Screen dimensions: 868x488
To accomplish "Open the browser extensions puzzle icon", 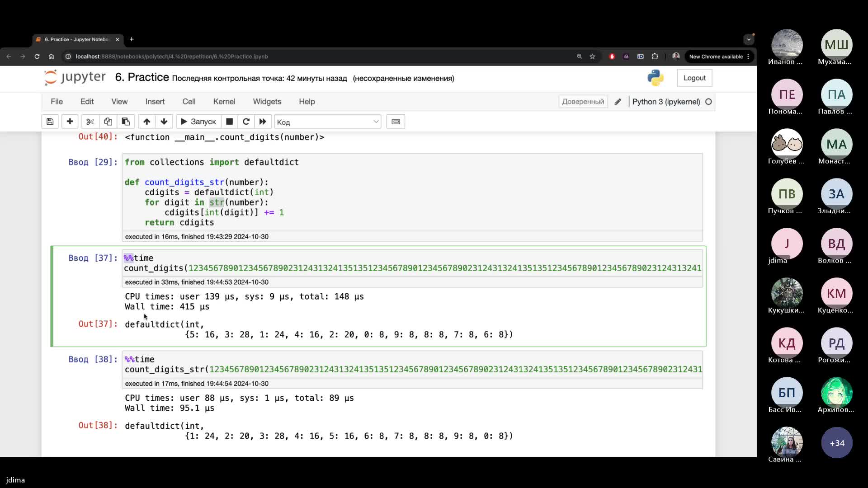I will pyautogui.click(x=655, y=56).
